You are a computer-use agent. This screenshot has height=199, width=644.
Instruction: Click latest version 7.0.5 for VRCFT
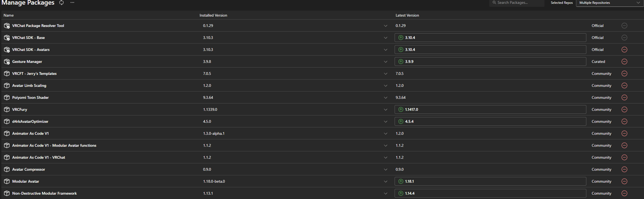click(399, 73)
